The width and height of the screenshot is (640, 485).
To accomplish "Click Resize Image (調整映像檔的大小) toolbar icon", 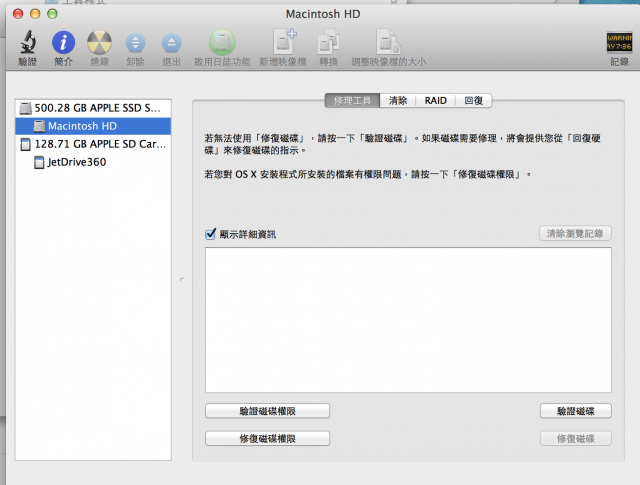I will click(x=388, y=41).
